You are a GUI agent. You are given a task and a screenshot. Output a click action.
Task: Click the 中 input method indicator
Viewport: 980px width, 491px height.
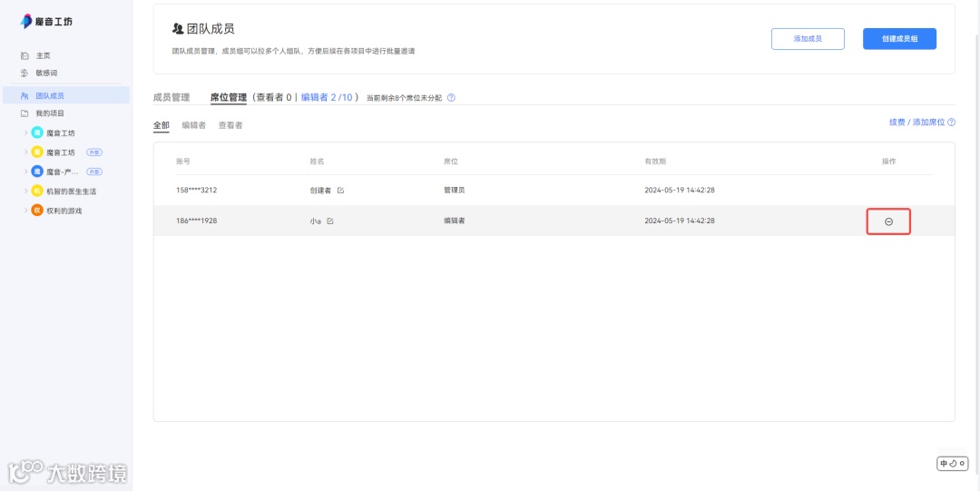coord(944,464)
